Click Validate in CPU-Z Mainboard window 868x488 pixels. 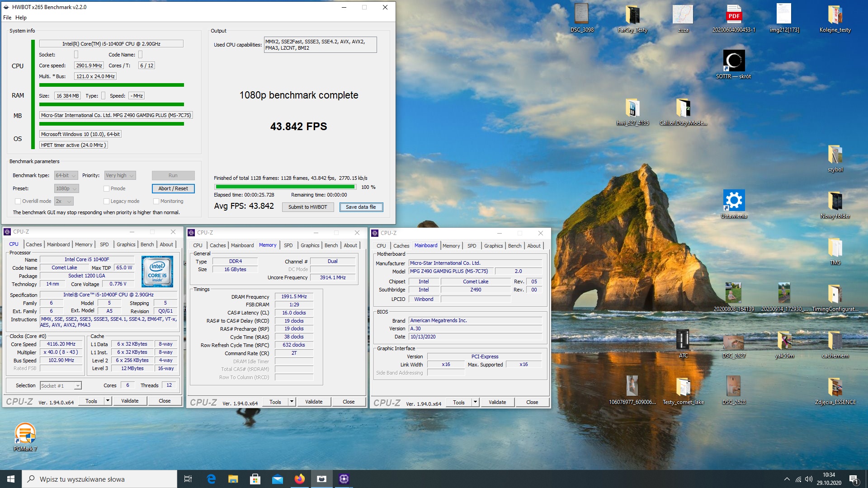coord(497,402)
